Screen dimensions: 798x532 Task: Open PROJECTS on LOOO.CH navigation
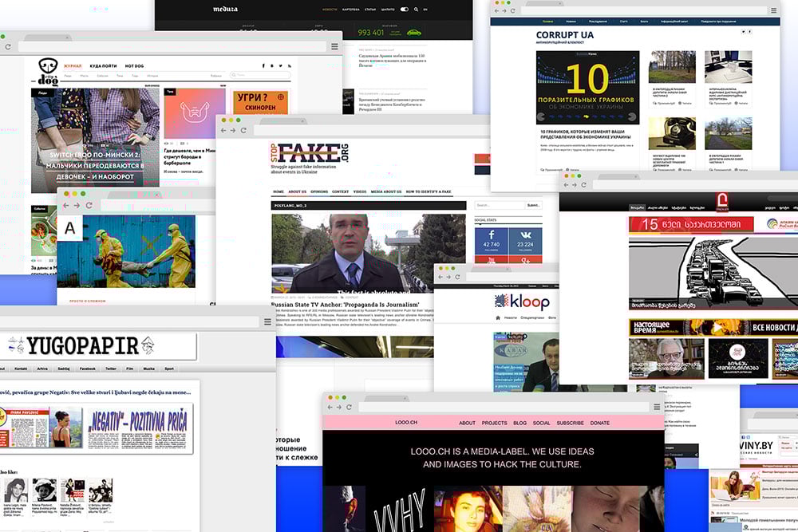coord(494,424)
